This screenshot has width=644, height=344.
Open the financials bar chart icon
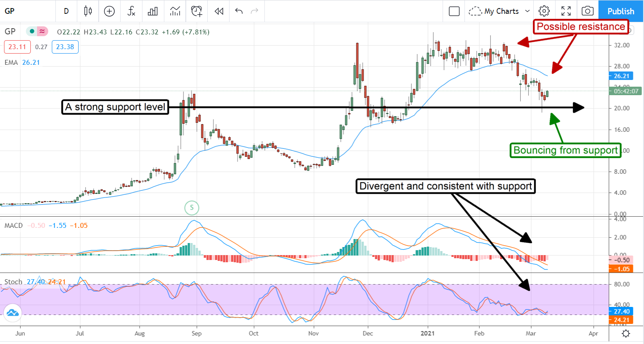(153, 11)
